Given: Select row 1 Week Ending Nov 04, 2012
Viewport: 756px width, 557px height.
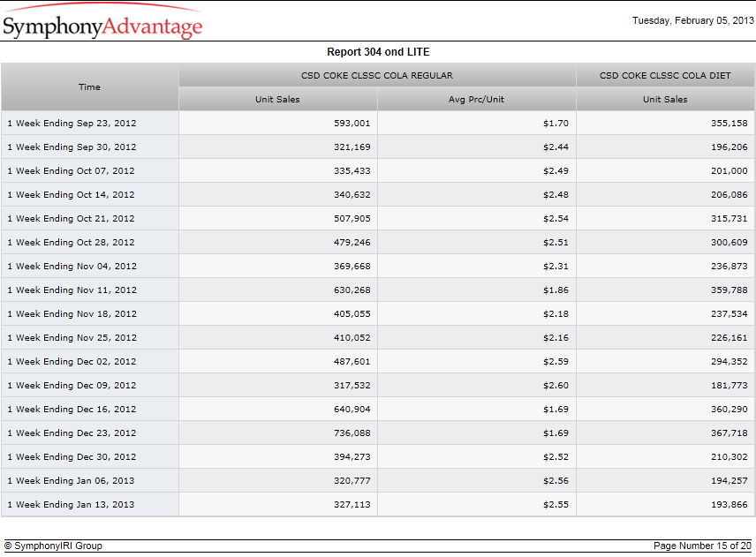Looking at the screenshot, I should [x=377, y=267].
